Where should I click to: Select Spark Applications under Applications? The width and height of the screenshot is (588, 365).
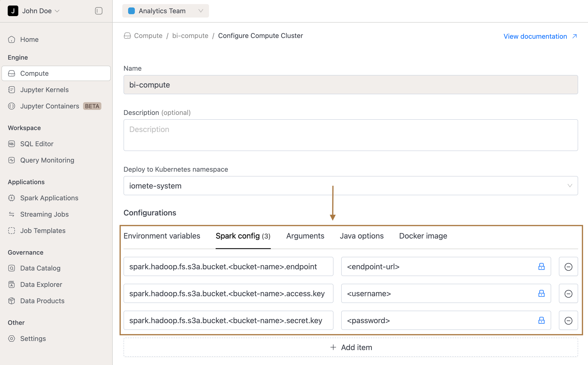[49, 198]
